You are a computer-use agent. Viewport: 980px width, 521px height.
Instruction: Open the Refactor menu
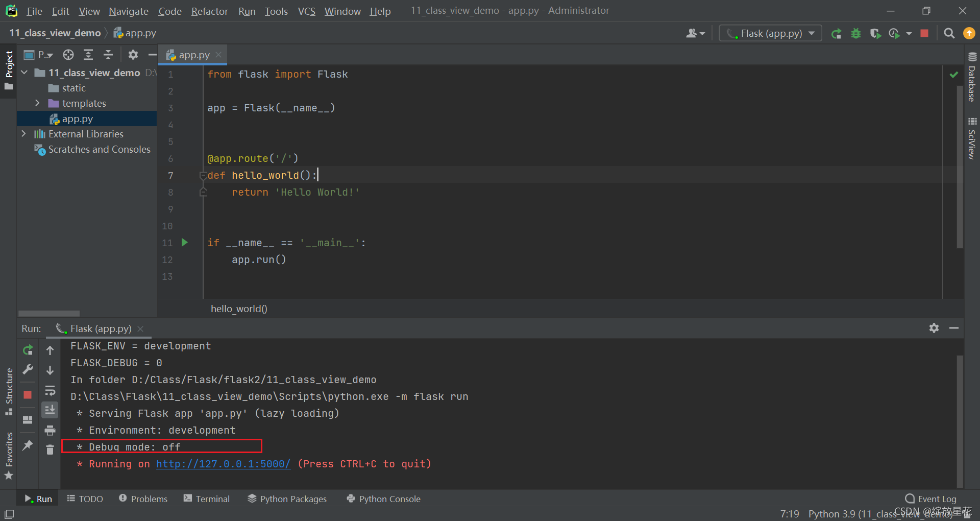209,11
